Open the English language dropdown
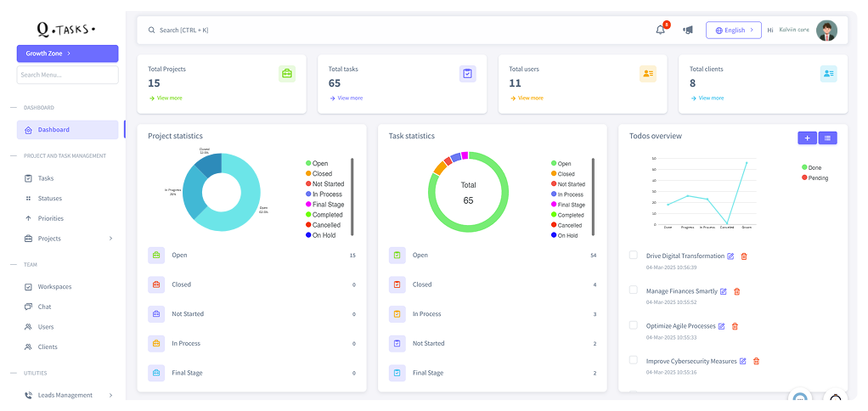868x411 pixels. click(x=733, y=30)
